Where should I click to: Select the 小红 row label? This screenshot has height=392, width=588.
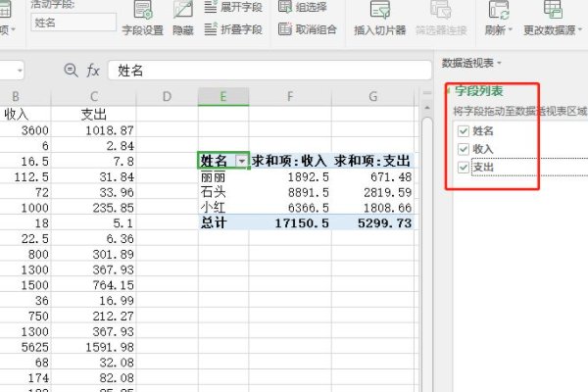point(223,208)
